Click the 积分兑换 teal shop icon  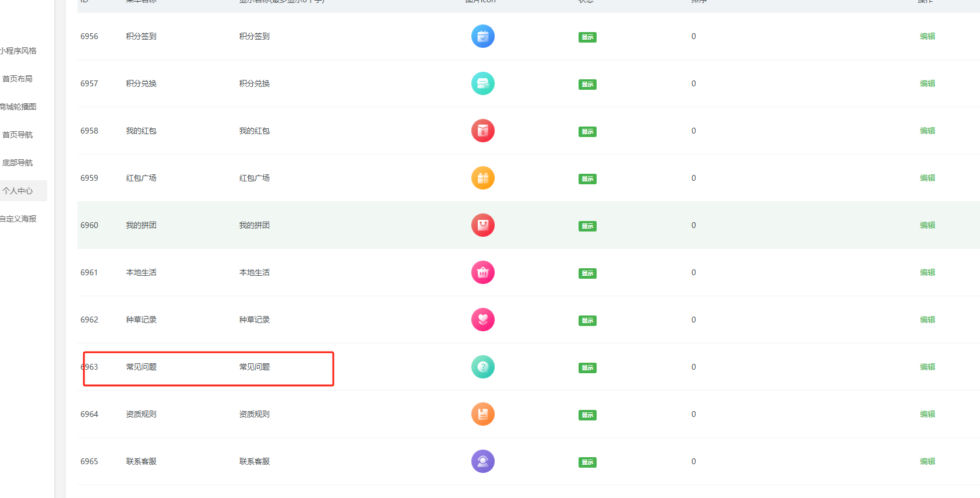click(x=482, y=83)
